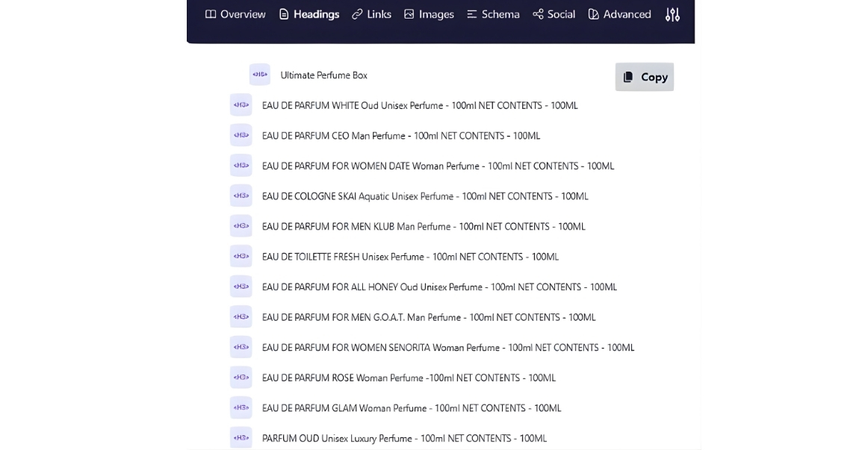The image size is (868, 450).
Task: Click the DATE Woman Perfume heading text
Action: pos(438,166)
